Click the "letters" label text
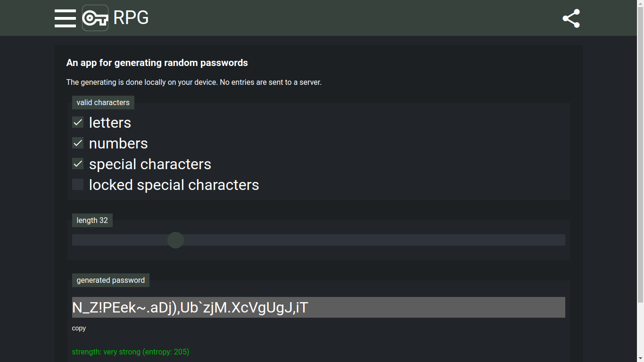 [110, 123]
